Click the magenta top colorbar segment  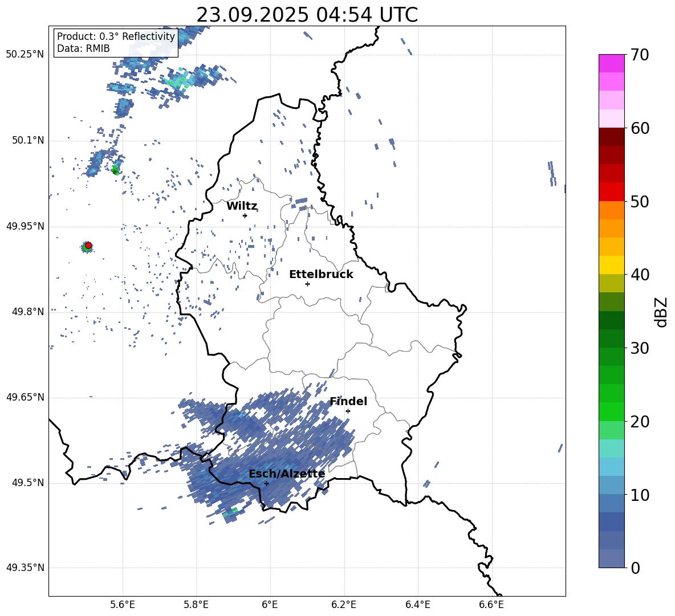(x=612, y=64)
